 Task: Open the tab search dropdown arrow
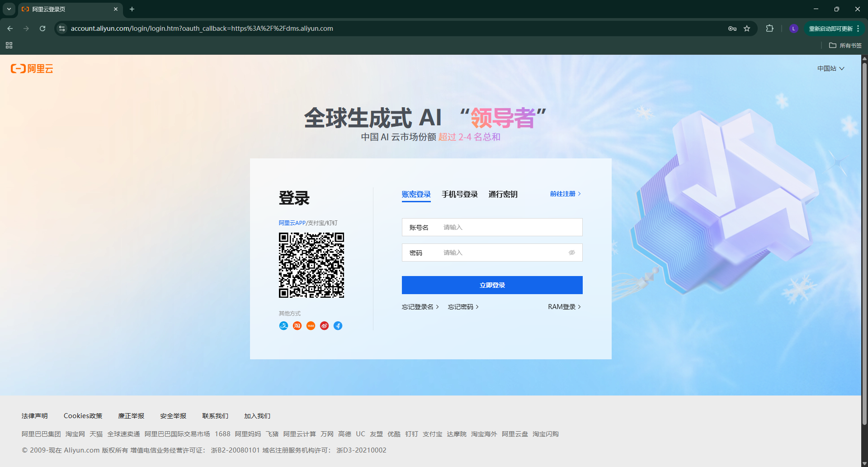(9, 9)
